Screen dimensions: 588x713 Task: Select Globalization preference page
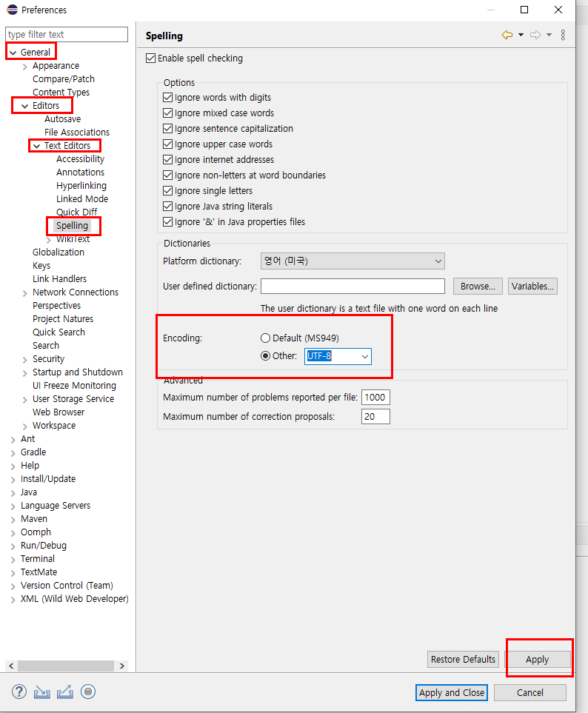[x=59, y=252]
